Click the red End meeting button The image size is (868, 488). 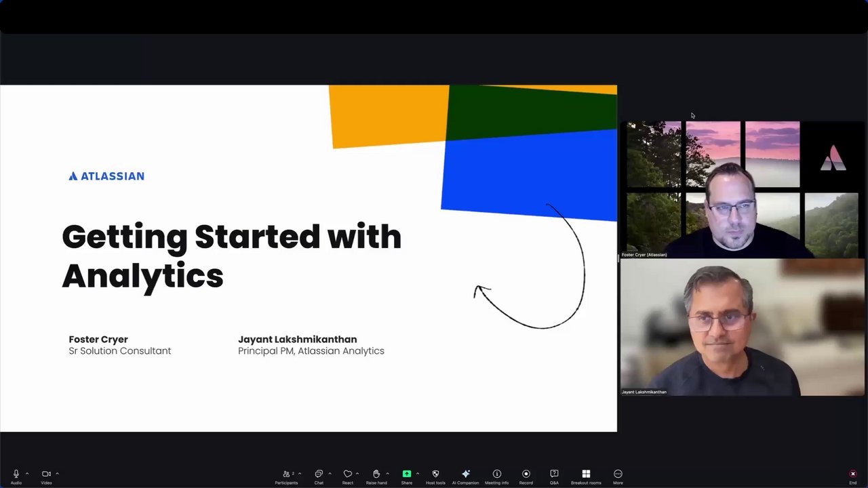pos(853,476)
